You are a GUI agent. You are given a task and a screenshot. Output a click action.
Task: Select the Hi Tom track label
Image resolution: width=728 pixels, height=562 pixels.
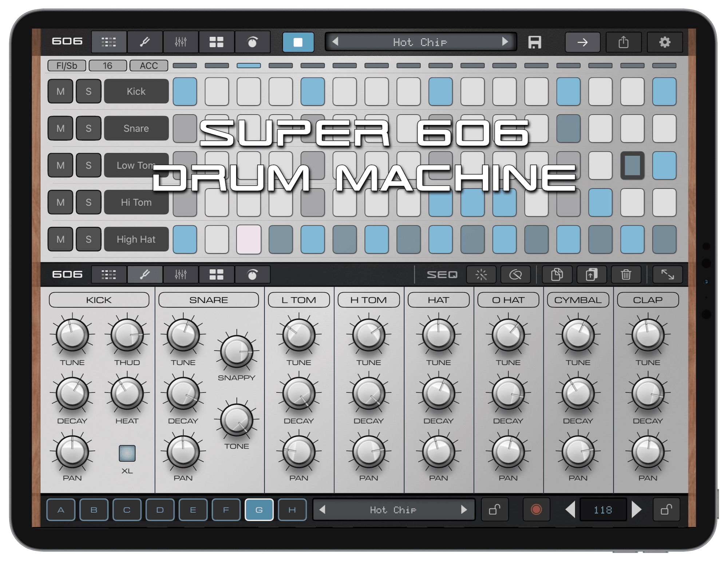tap(136, 202)
